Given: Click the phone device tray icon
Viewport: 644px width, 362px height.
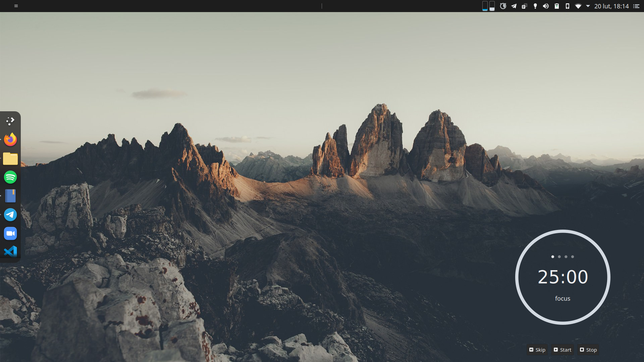Looking at the screenshot, I should pyautogui.click(x=568, y=6).
